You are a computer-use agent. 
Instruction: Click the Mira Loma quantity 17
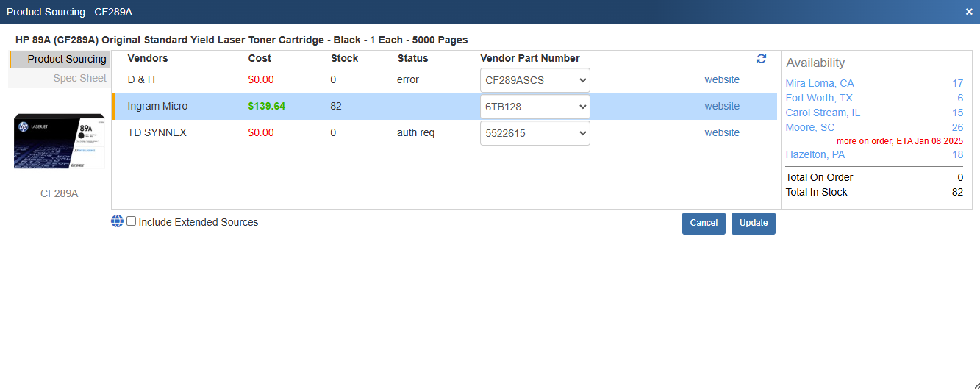(957, 84)
